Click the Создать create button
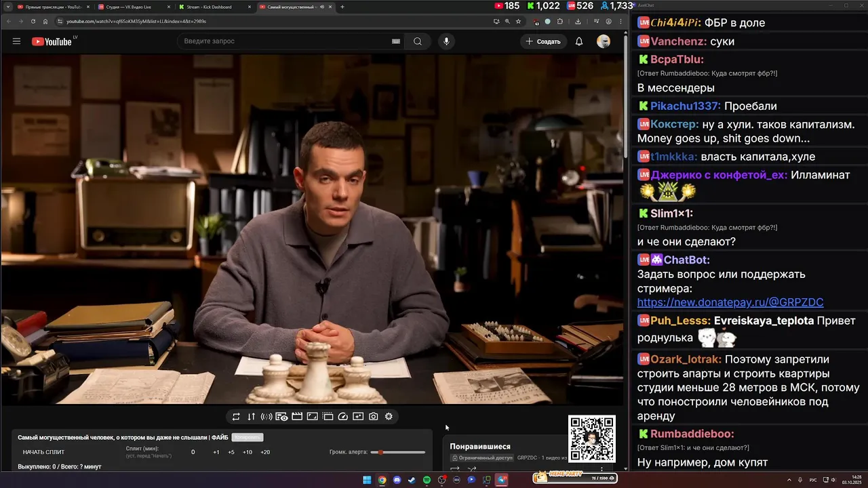 pos(543,41)
